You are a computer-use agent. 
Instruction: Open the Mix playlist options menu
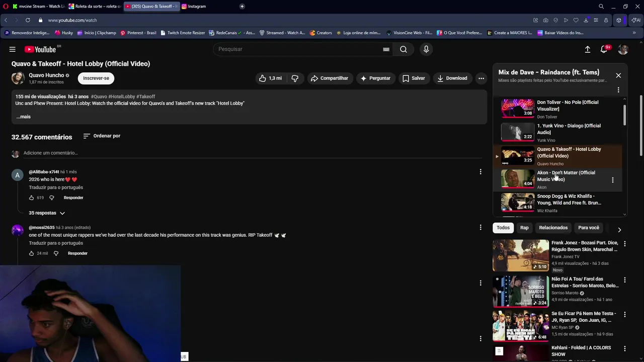point(618,90)
